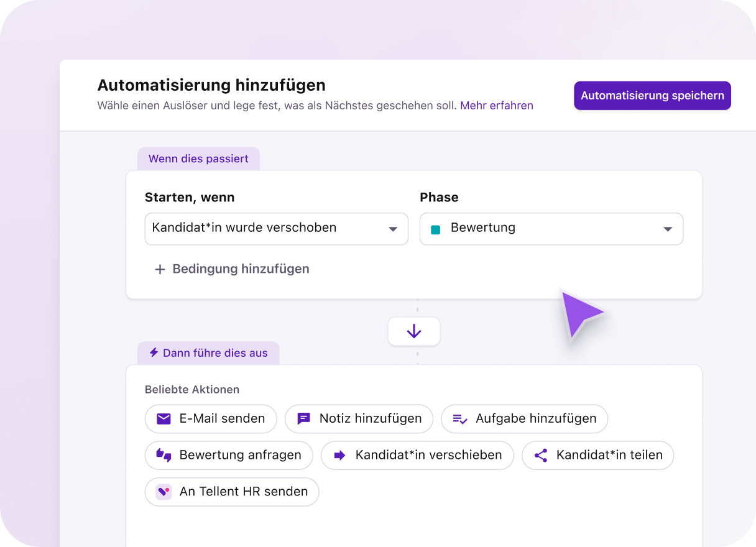The width and height of the screenshot is (756, 547).
Task: Click the lightning bolt icon
Action: coord(154,352)
